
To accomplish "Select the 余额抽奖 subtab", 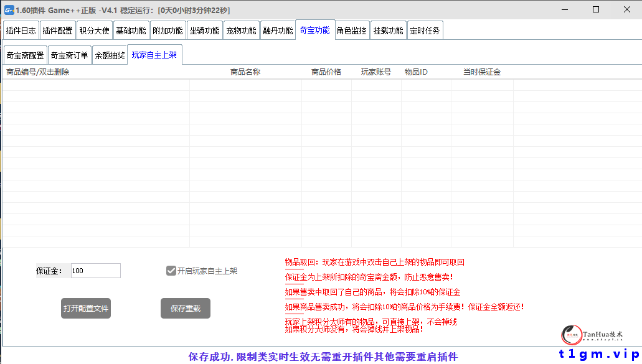I will pyautogui.click(x=110, y=54).
